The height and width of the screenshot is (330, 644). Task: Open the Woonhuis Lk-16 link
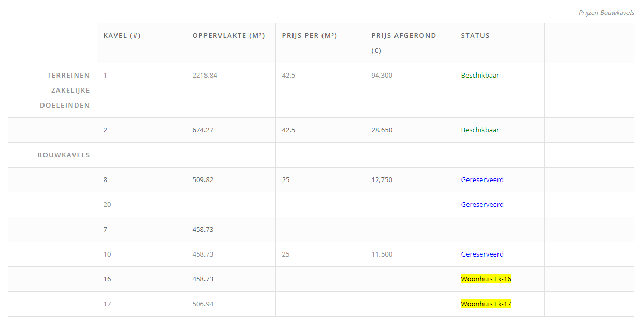486,279
